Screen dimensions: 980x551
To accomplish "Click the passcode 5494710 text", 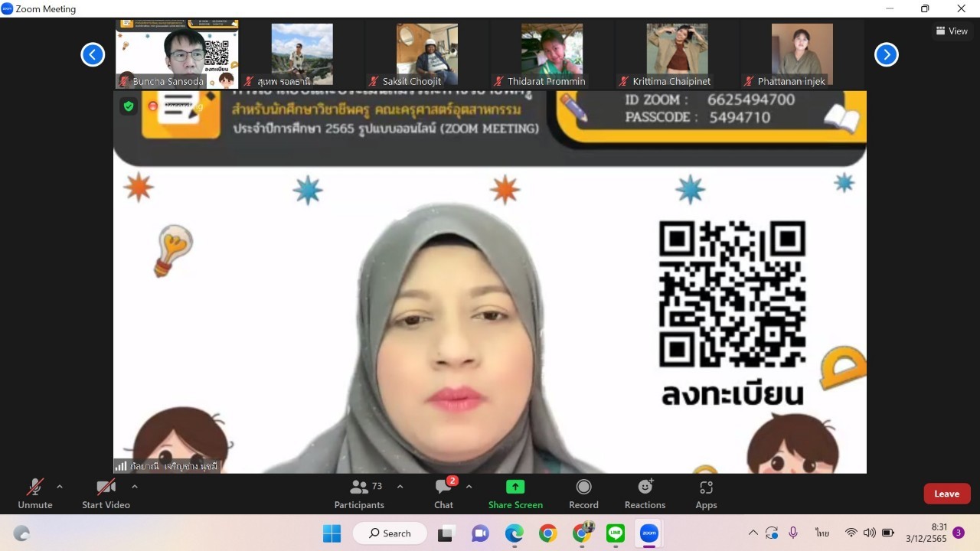I will (x=740, y=117).
